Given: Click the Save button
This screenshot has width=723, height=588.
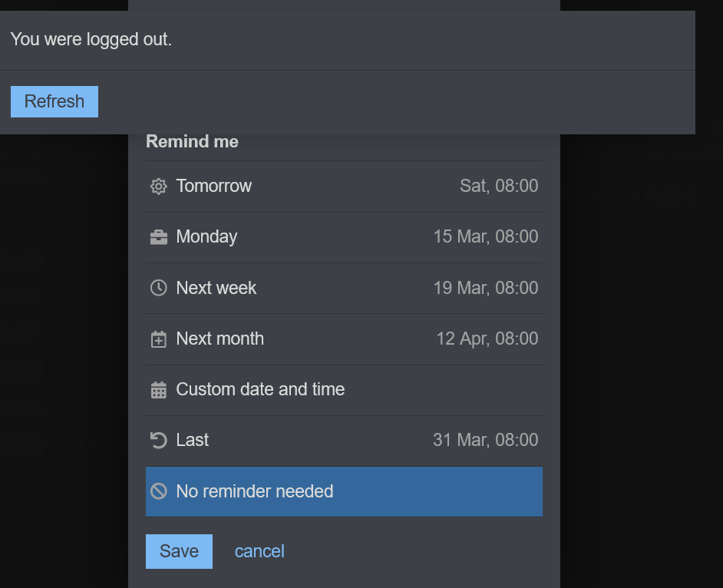Looking at the screenshot, I should [179, 552].
